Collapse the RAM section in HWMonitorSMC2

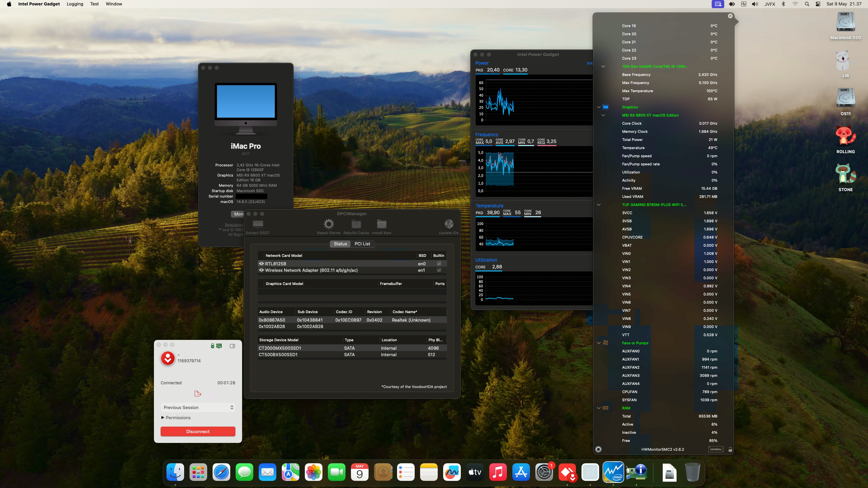point(599,408)
